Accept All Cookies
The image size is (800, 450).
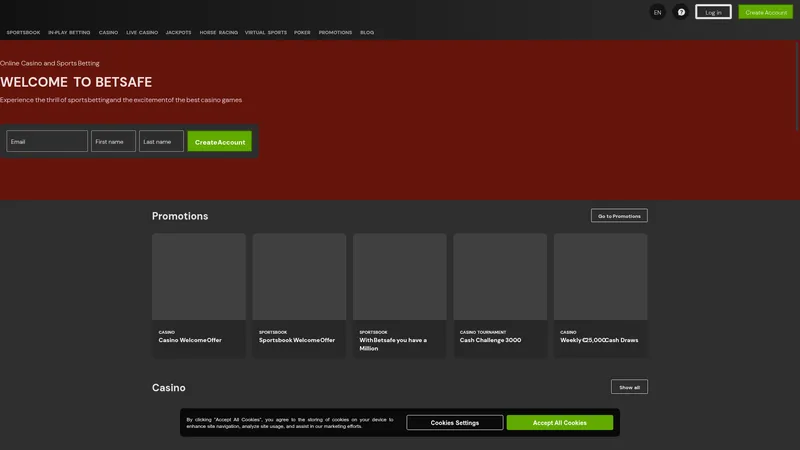[x=560, y=422]
